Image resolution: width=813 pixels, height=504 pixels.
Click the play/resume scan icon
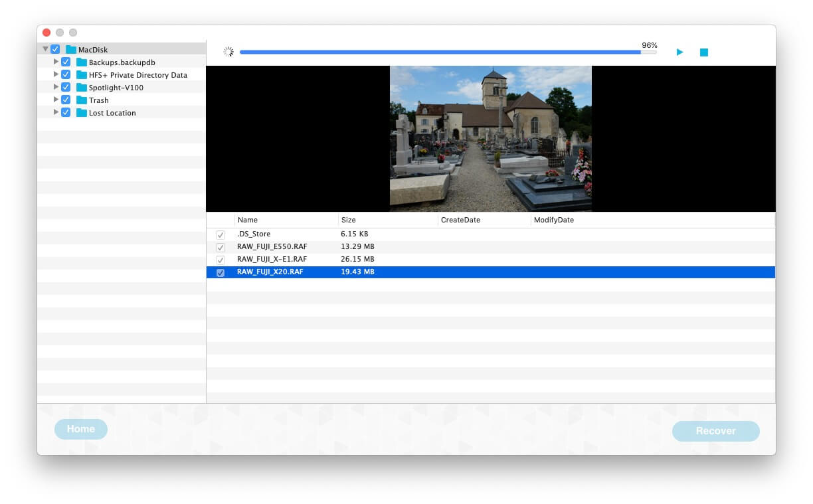tap(679, 52)
